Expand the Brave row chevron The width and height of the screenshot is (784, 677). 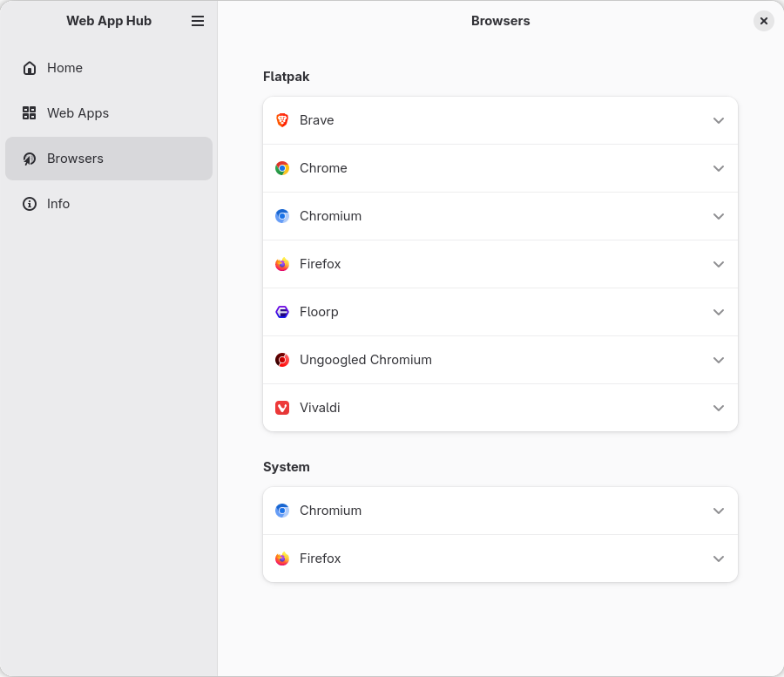click(x=719, y=120)
